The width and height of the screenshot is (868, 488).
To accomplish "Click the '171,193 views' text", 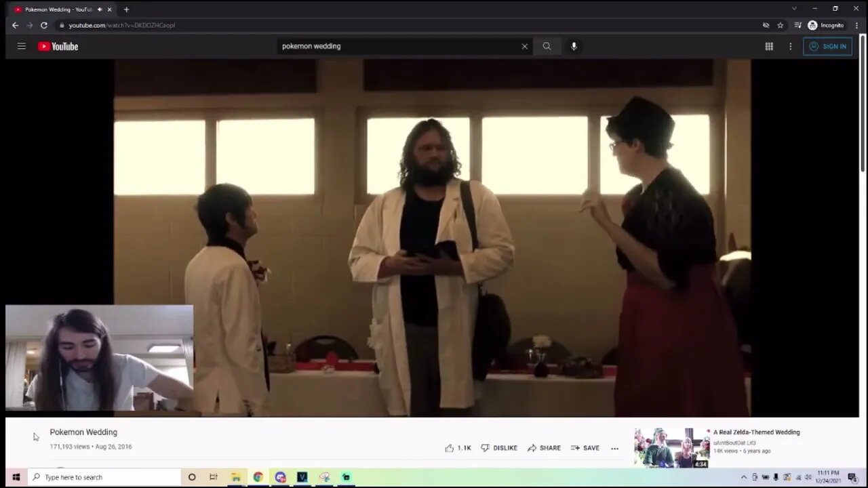I will pyautogui.click(x=70, y=447).
